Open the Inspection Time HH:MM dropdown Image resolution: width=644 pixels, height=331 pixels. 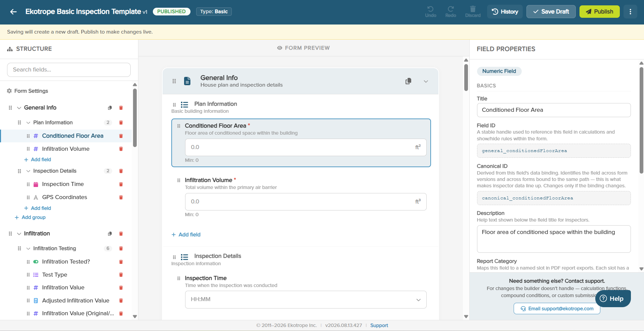306,299
